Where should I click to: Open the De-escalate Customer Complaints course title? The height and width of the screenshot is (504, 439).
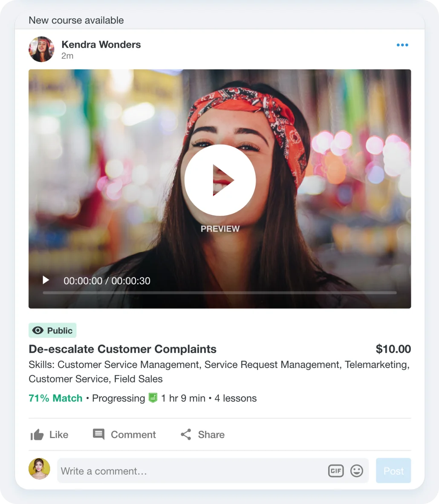122,349
